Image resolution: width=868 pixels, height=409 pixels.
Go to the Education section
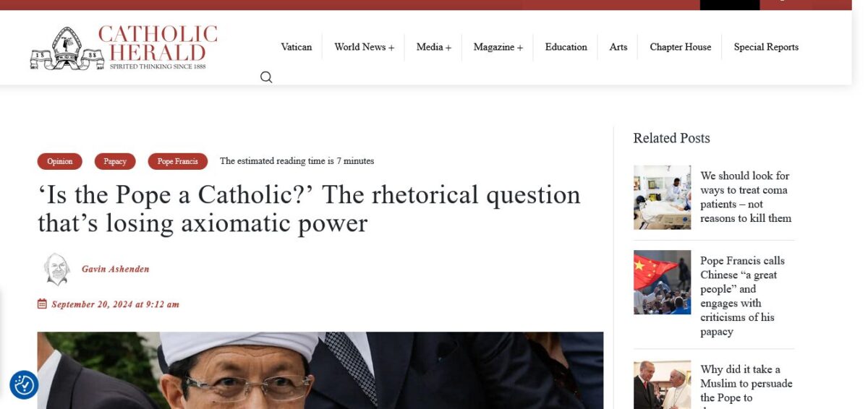coord(566,47)
